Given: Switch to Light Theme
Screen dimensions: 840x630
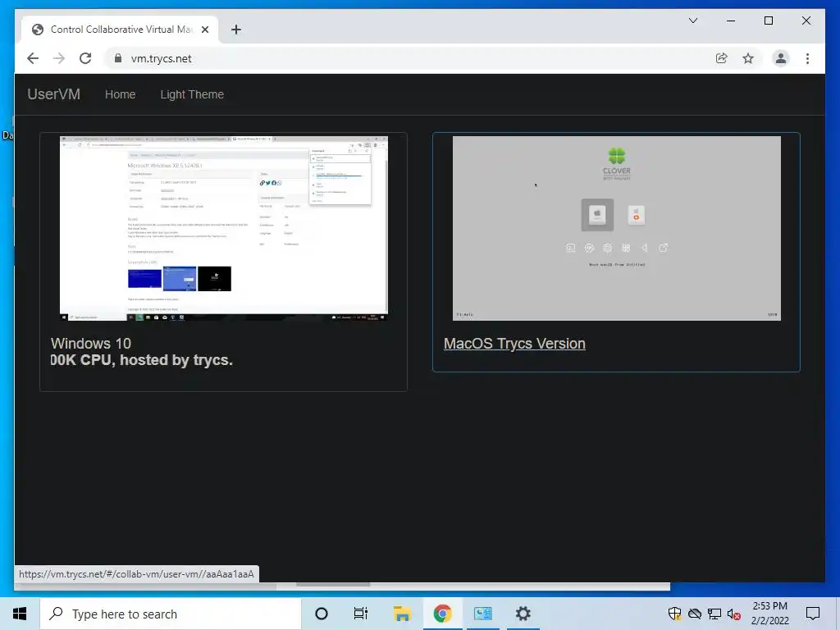Looking at the screenshot, I should (192, 94).
